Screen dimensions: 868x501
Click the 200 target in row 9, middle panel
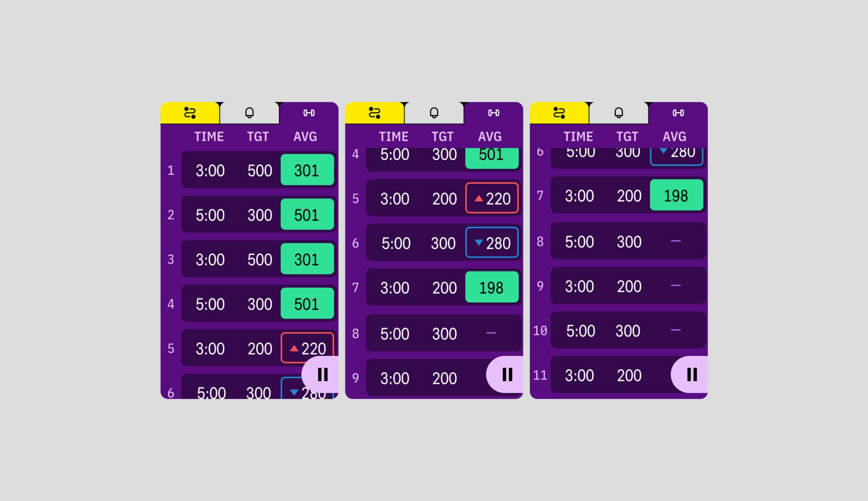[445, 378]
